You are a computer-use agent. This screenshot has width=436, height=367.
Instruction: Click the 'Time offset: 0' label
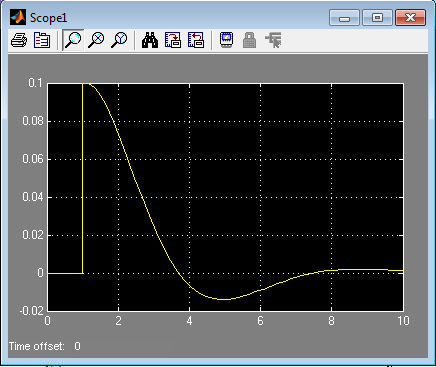(45, 346)
